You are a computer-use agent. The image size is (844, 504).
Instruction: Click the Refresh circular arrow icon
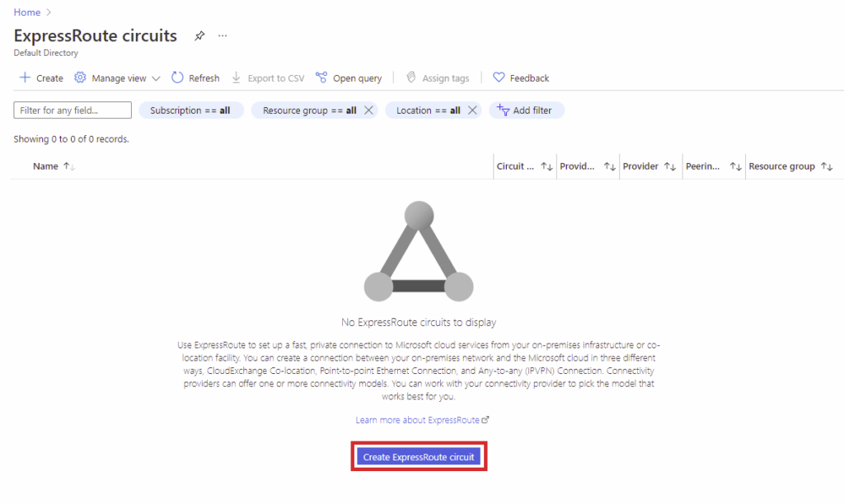[177, 77]
